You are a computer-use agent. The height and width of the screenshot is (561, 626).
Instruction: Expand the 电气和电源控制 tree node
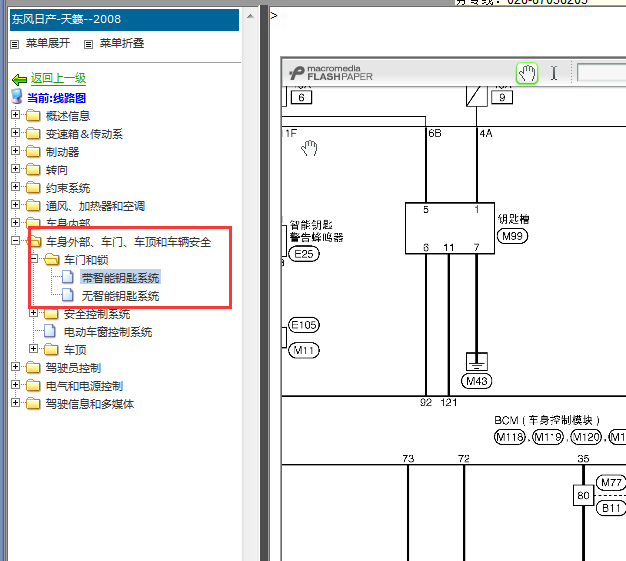(15, 385)
